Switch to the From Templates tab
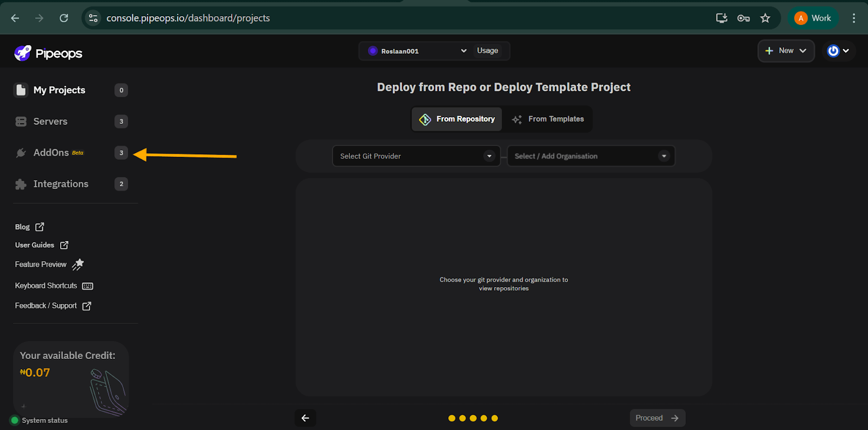The width and height of the screenshot is (868, 430). coord(548,119)
